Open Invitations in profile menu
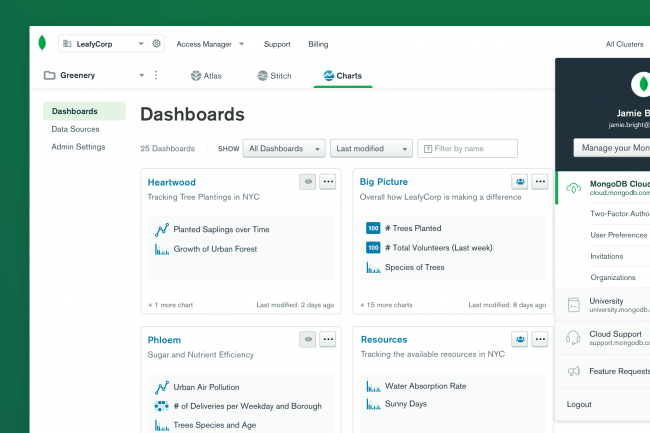 pos(606,256)
